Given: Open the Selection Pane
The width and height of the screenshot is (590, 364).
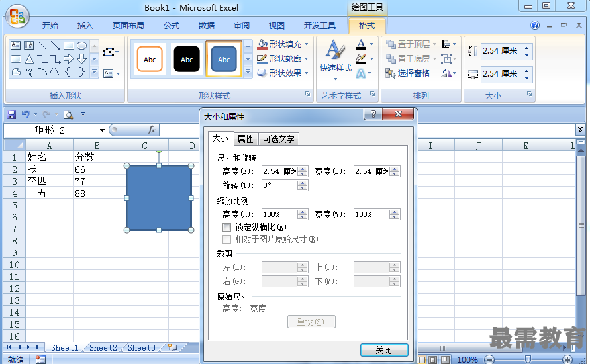Looking at the screenshot, I should (x=407, y=73).
